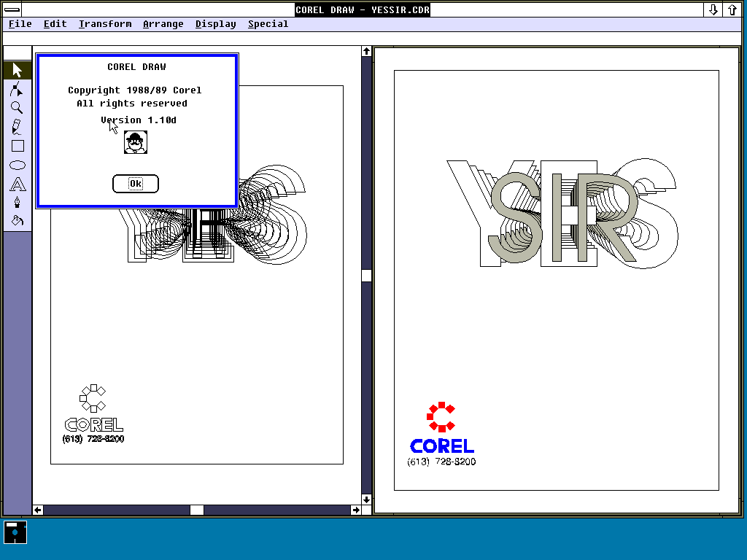Select the Ellipse tool

(x=18, y=165)
